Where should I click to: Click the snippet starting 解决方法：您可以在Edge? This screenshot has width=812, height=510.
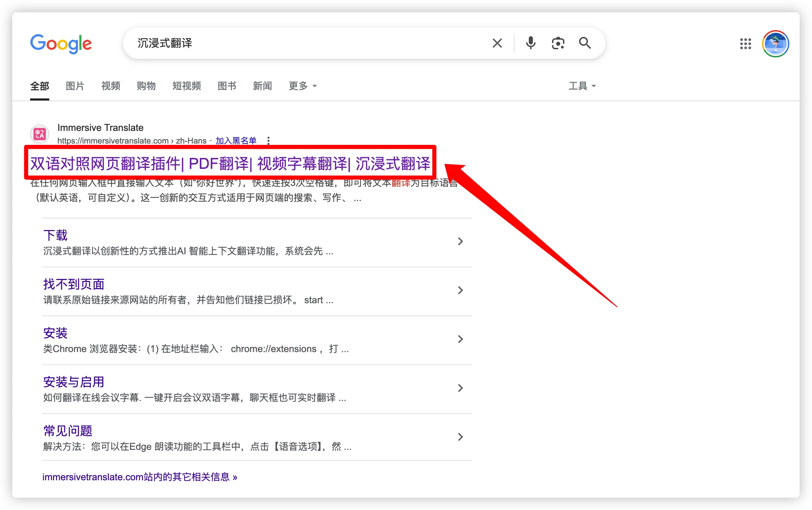(x=197, y=447)
